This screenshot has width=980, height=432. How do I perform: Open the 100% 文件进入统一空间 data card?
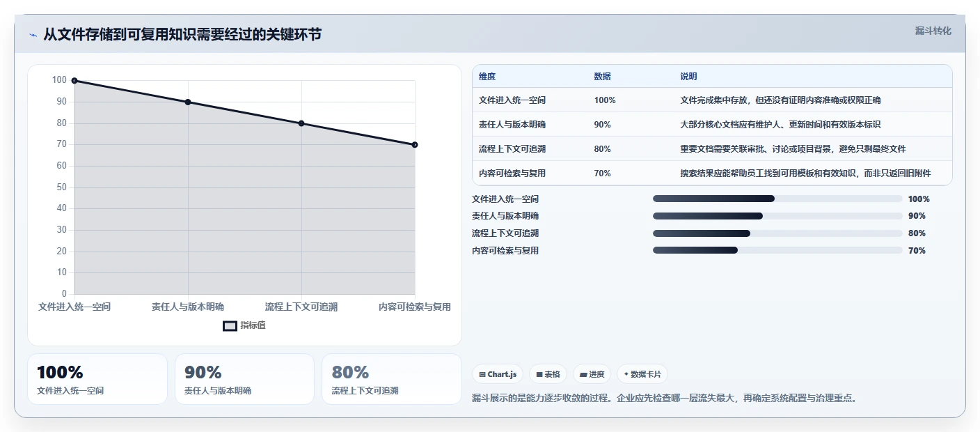pos(97,379)
